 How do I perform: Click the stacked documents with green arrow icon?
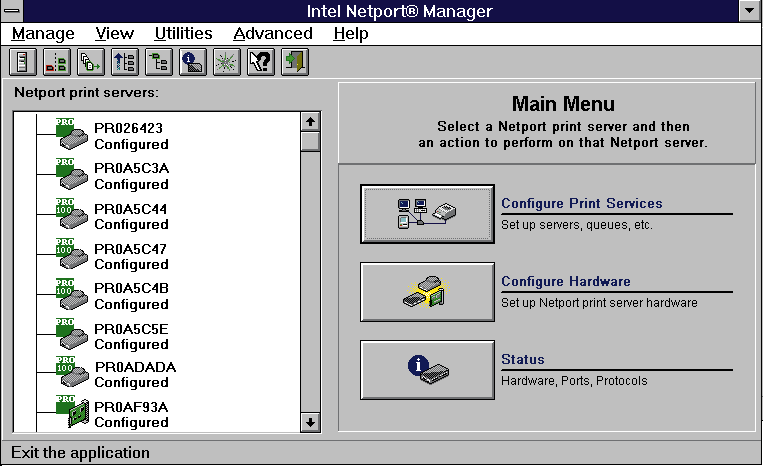point(91,62)
